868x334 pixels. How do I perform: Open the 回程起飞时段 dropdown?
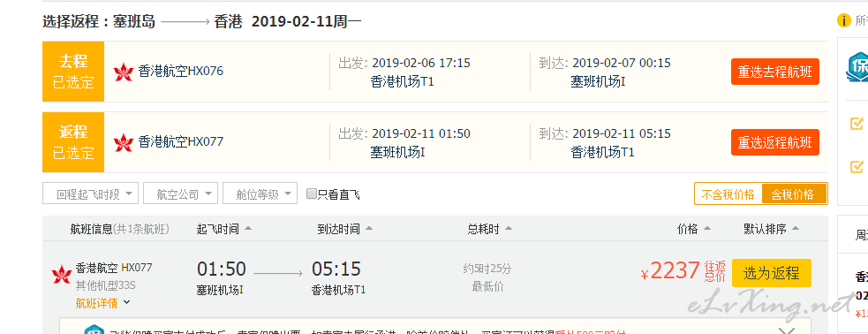90,194
